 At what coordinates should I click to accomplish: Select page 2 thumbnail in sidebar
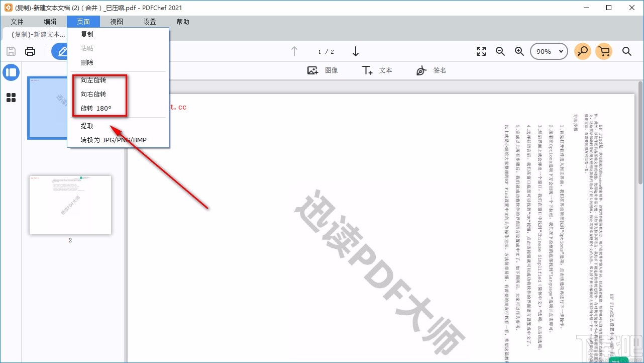tap(70, 205)
